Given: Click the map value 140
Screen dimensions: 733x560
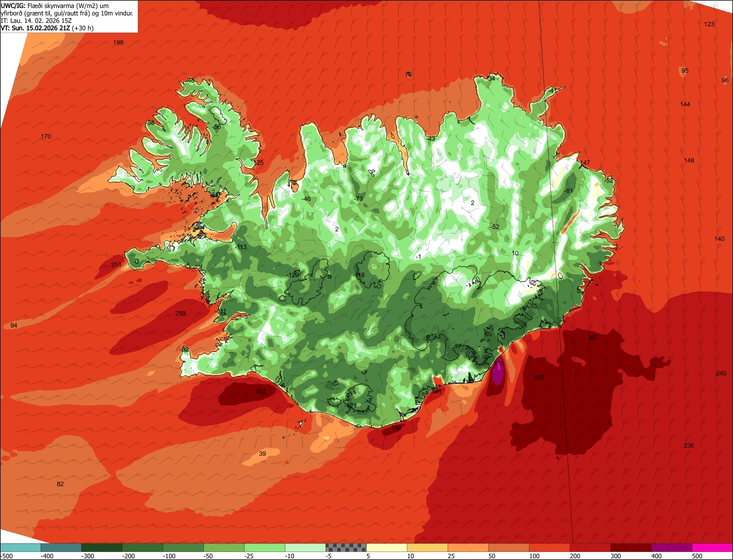Looking at the screenshot, I should 720,239.
